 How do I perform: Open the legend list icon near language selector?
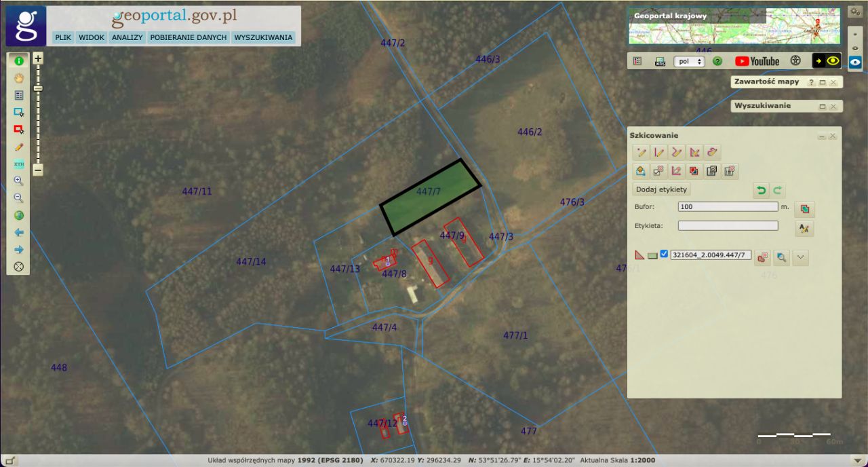(637, 61)
